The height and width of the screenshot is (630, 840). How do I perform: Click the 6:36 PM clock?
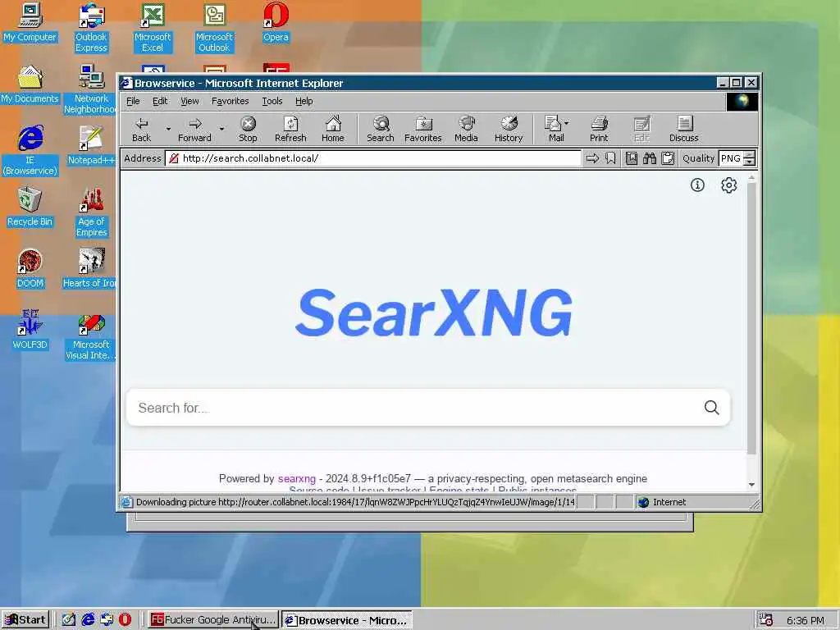(806, 620)
